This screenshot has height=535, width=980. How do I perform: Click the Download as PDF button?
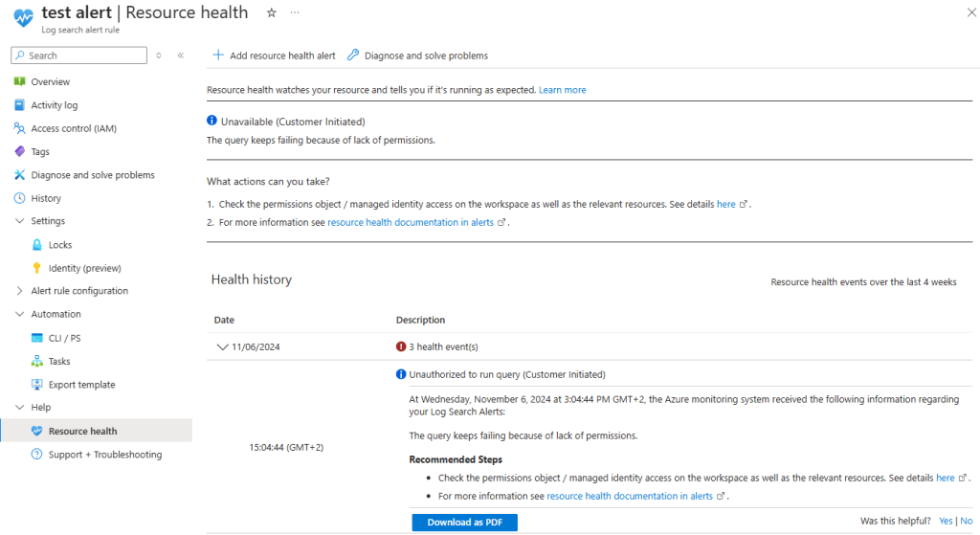point(464,522)
